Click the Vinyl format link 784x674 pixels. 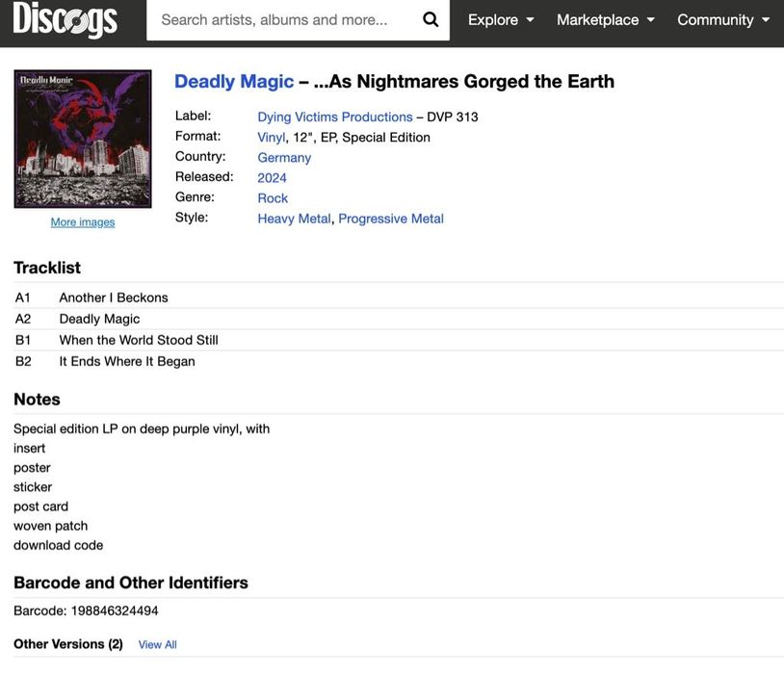[272, 137]
